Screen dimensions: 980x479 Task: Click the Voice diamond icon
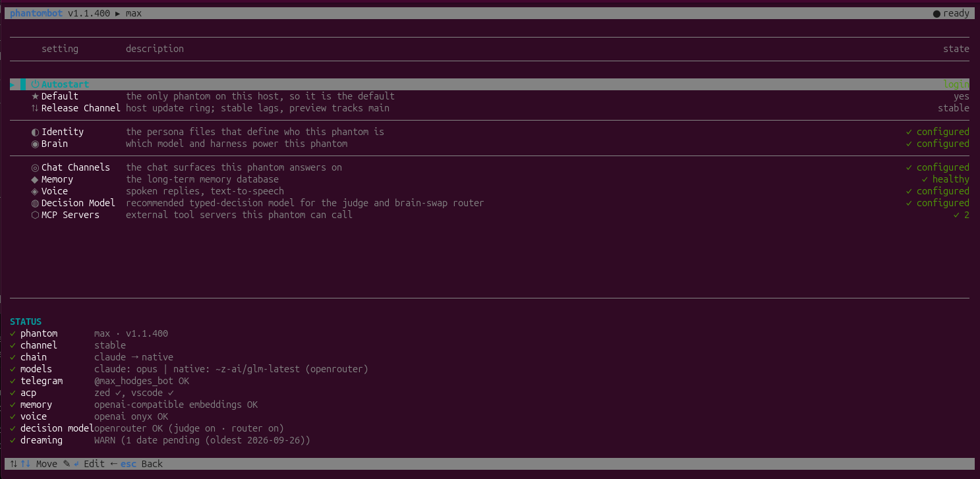[36, 191]
